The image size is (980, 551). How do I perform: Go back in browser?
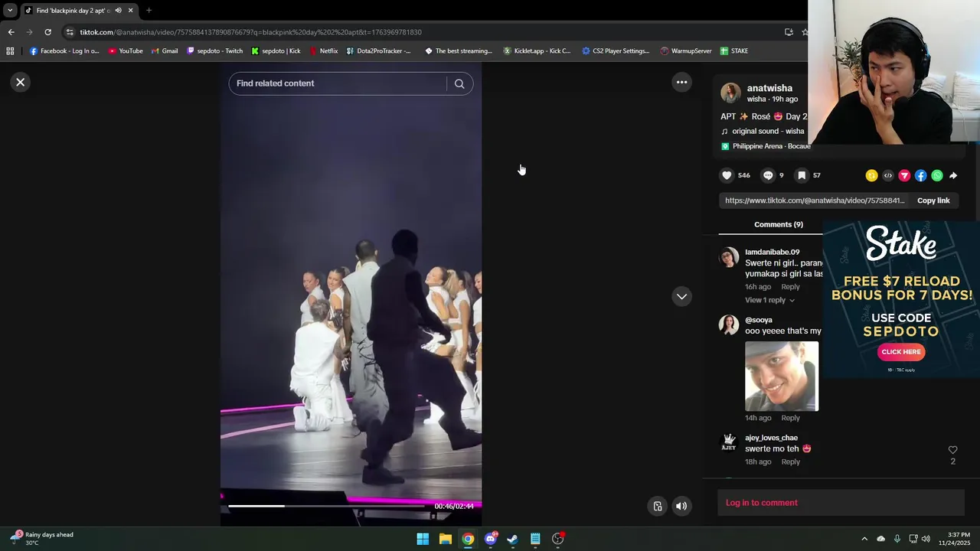pyautogui.click(x=11, y=32)
